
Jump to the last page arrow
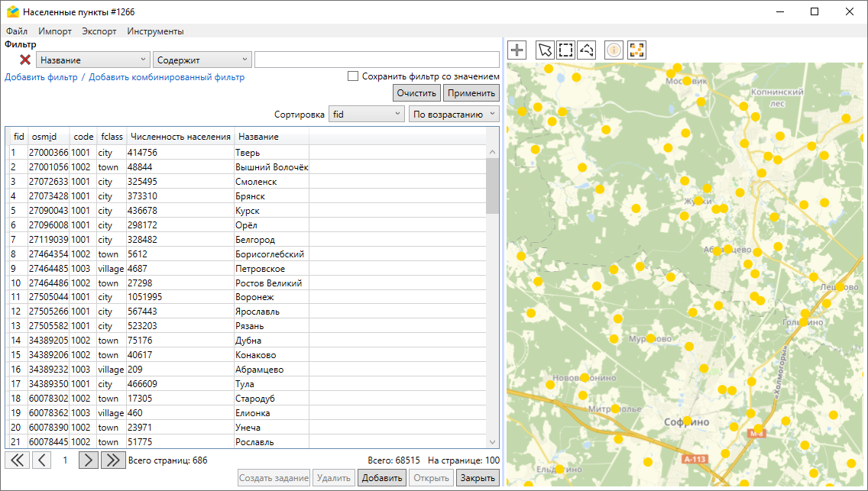tap(113, 460)
